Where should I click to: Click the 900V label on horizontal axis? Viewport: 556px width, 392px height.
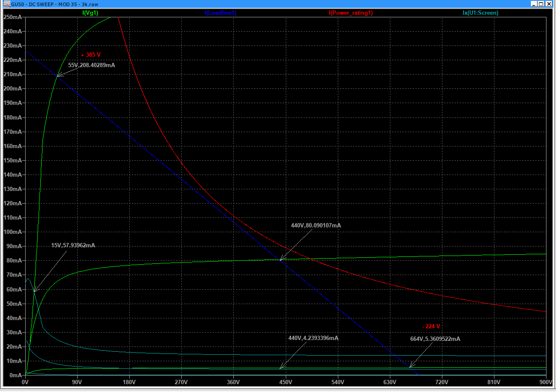tap(546, 382)
